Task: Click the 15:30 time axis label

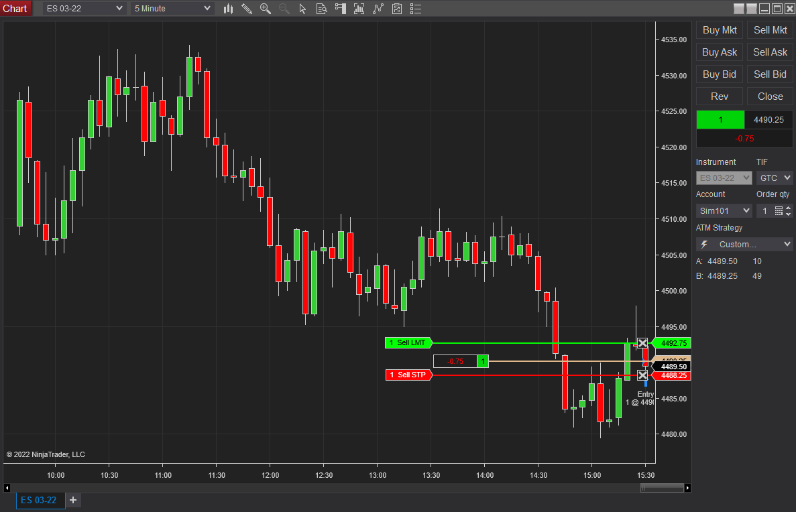Action: pos(646,475)
